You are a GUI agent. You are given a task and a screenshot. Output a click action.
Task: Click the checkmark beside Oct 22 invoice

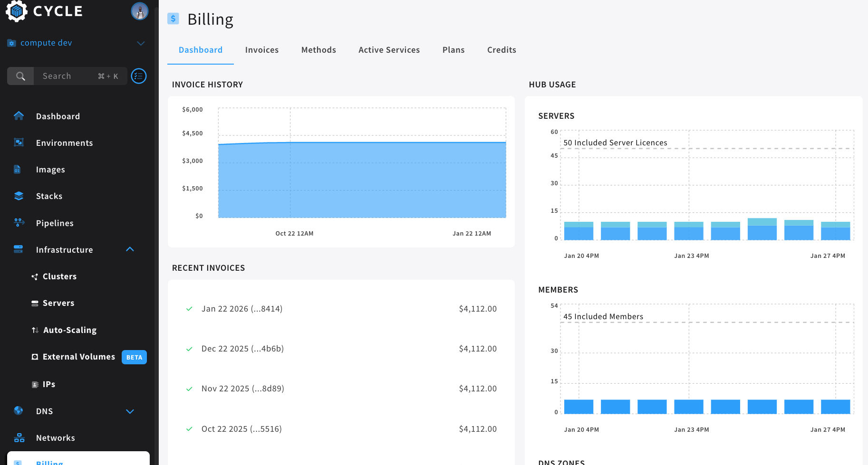point(189,428)
